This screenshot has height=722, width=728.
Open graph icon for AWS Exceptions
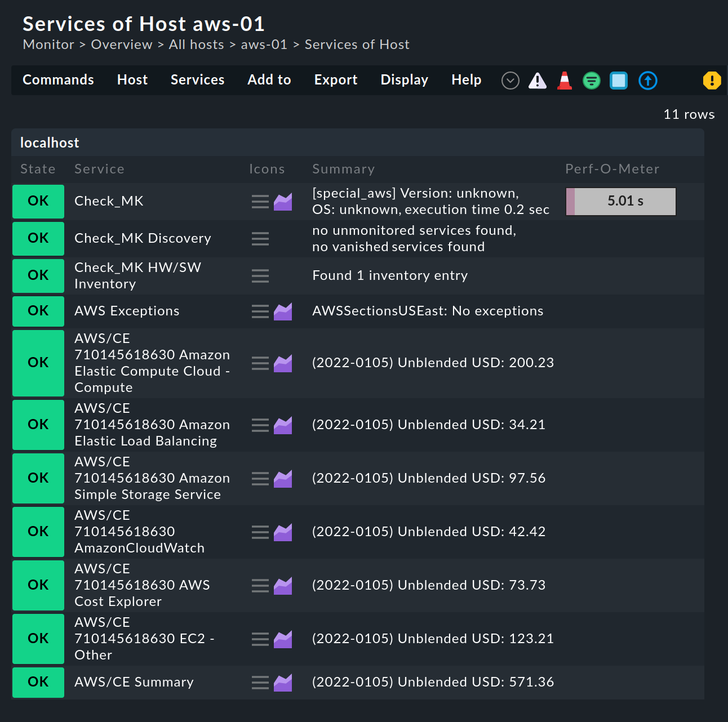[283, 311]
